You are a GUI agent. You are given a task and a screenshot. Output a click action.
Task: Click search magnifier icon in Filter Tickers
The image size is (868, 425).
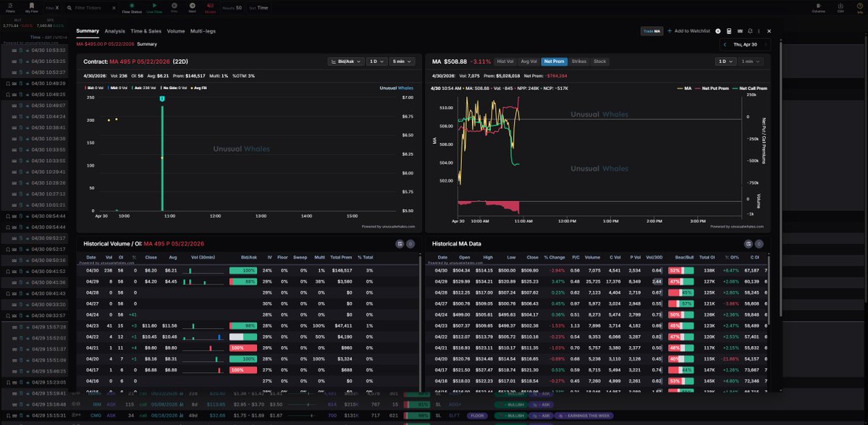69,8
